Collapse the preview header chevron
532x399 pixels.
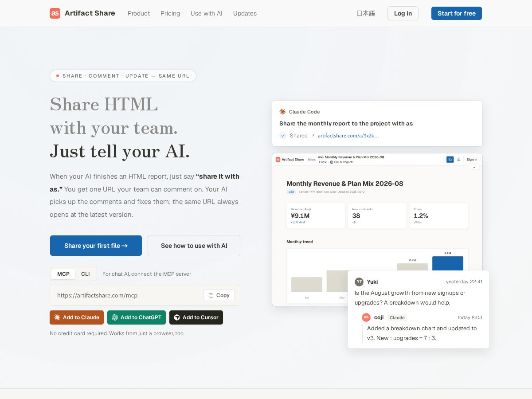point(474,168)
